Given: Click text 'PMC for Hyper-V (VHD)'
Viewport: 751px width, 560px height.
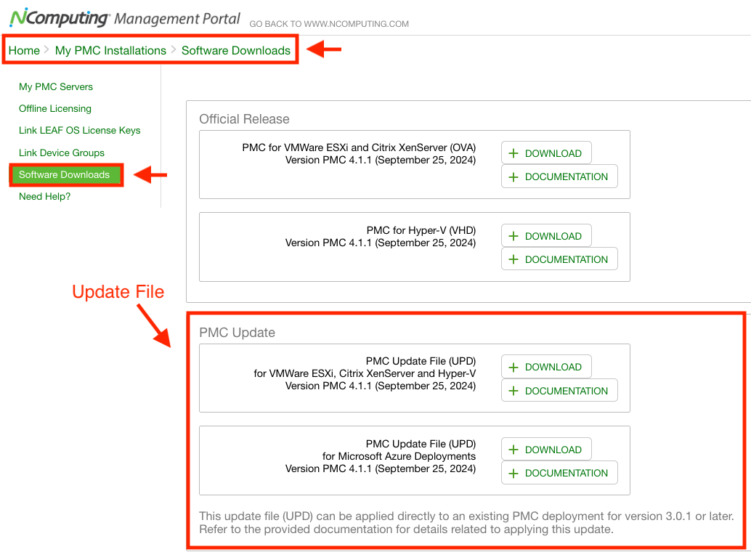Looking at the screenshot, I should 421,230.
